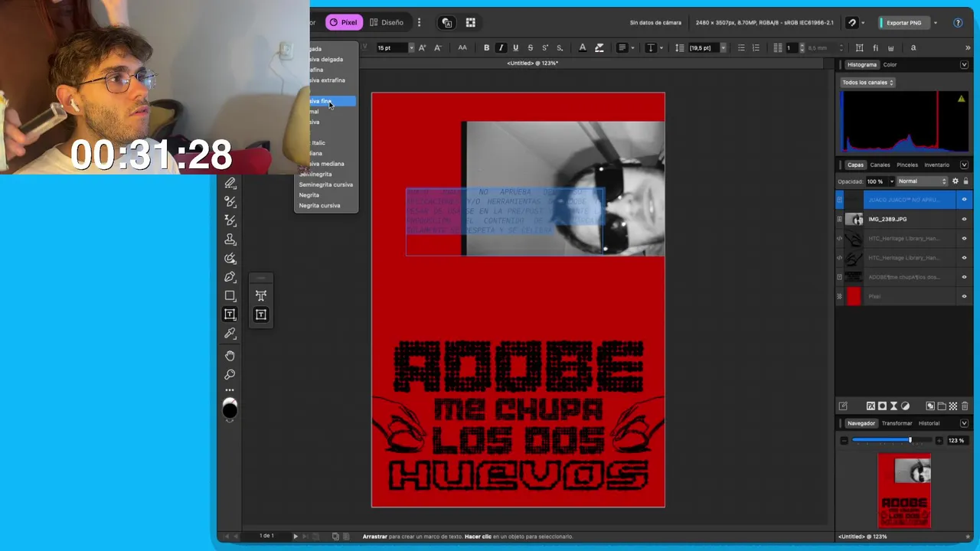This screenshot has width=980, height=551.
Task: Hide the IMG_2389.JPG layer
Action: coord(964,219)
